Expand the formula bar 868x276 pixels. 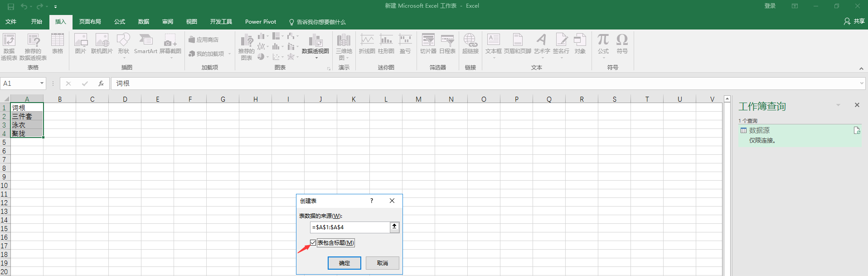(862, 84)
